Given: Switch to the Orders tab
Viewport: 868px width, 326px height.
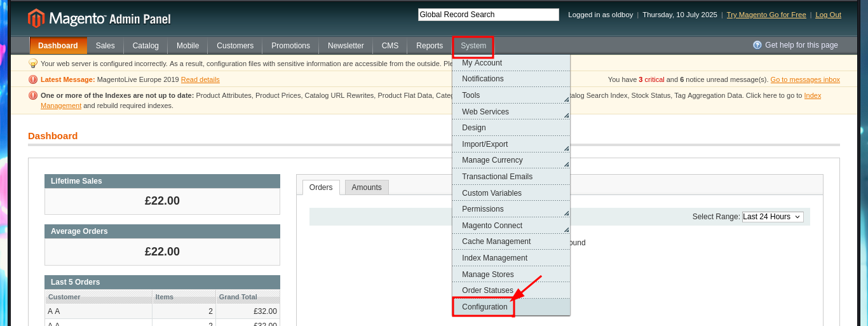Looking at the screenshot, I should coord(321,187).
